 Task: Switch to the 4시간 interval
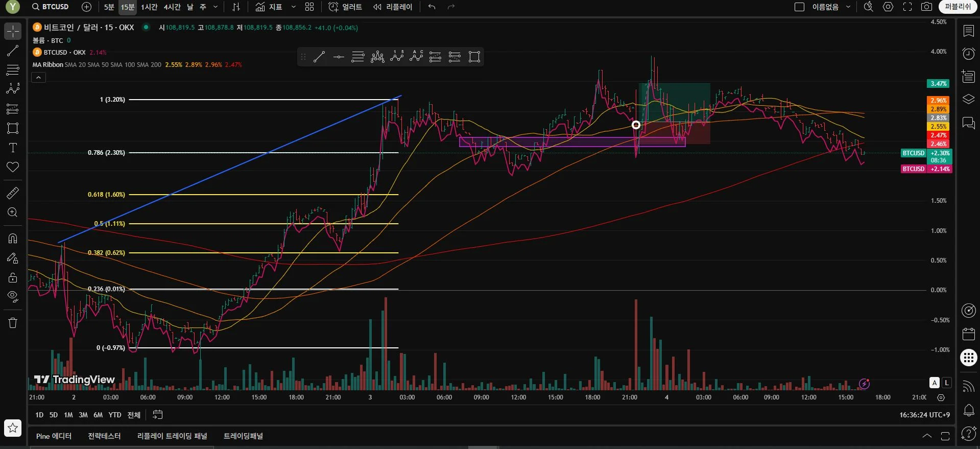point(172,7)
